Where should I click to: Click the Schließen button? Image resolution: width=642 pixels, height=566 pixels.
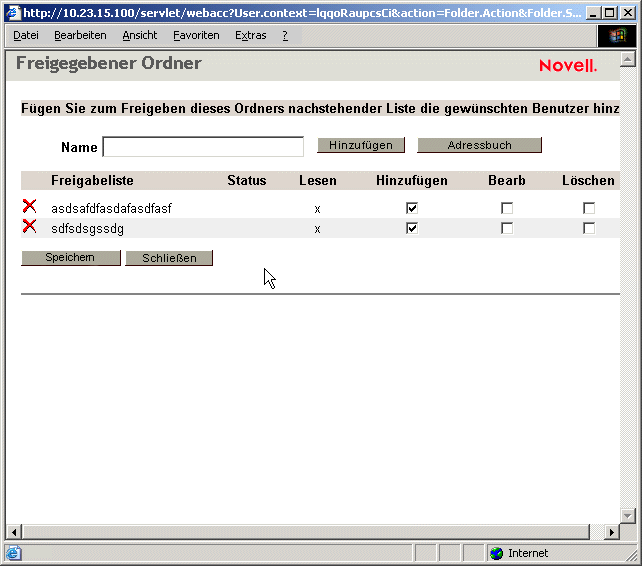pyautogui.click(x=169, y=258)
